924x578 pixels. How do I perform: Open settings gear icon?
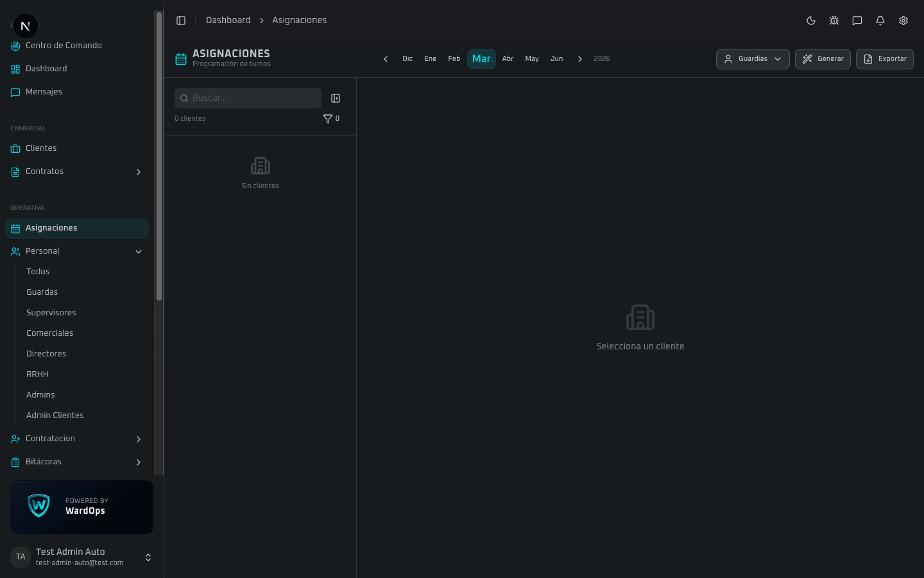(903, 21)
